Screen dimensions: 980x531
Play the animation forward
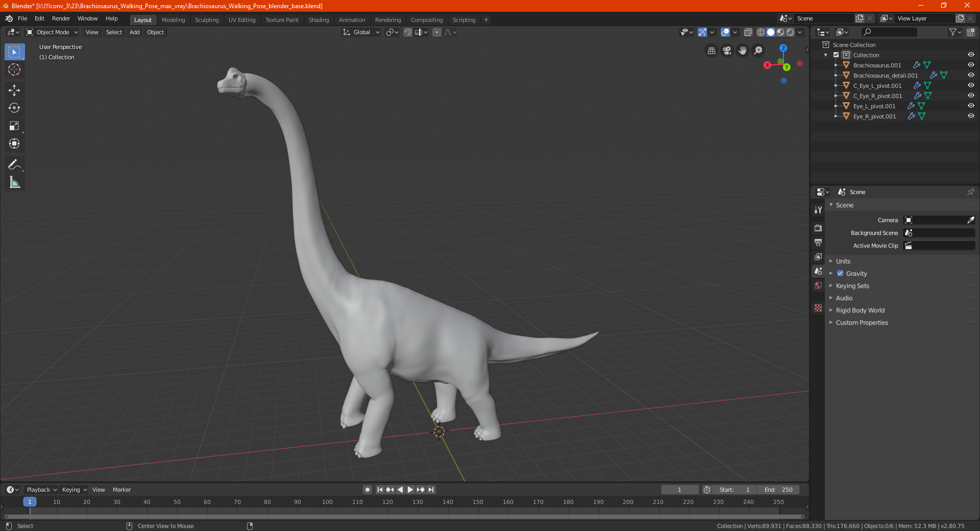(x=410, y=490)
